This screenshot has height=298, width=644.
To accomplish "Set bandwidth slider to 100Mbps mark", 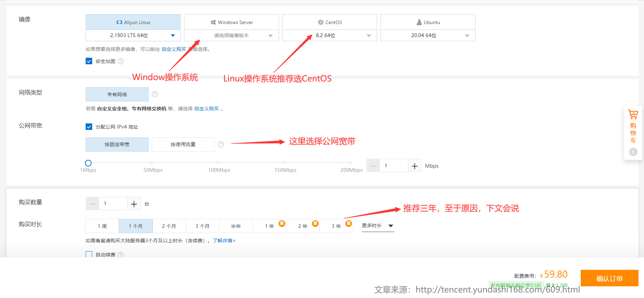I will (x=218, y=163).
